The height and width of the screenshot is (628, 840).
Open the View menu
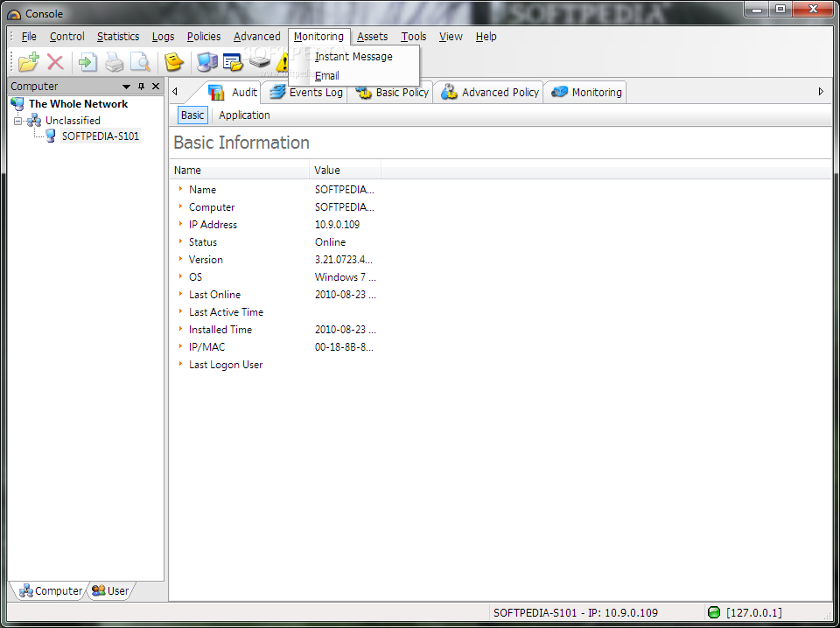coord(451,37)
